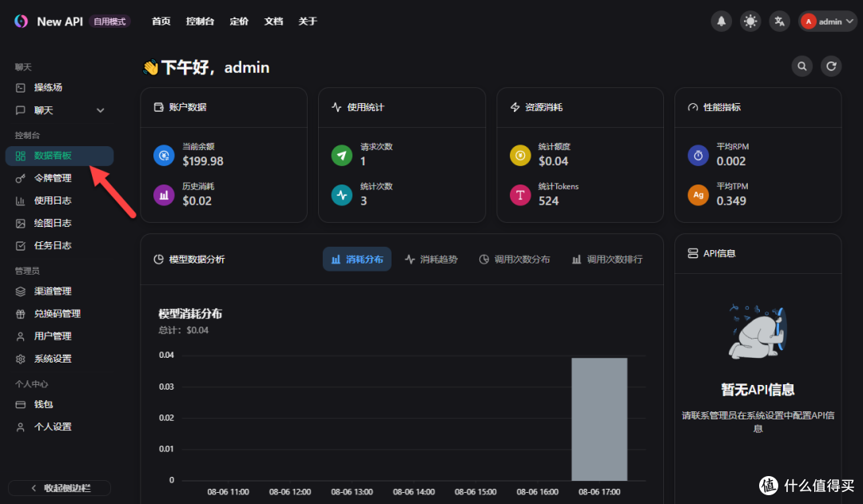
Task: Collapse sidebar with 收起侧边栏 button
Action: click(x=59, y=488)
